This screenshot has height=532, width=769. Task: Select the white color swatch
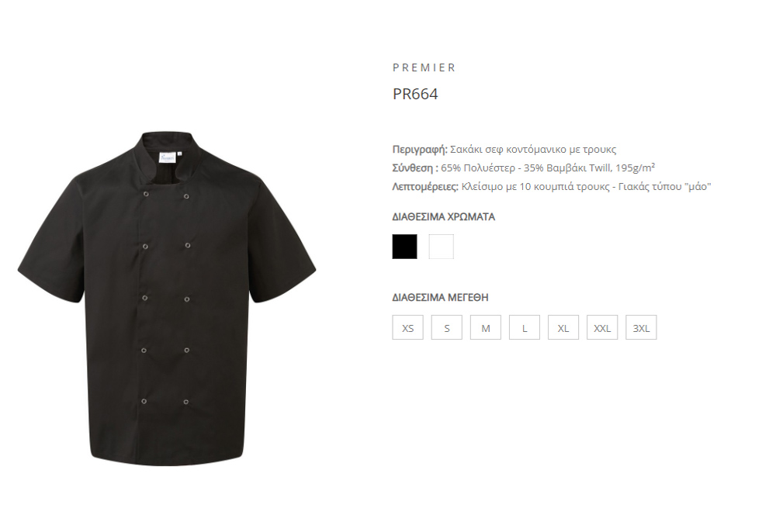442,247
